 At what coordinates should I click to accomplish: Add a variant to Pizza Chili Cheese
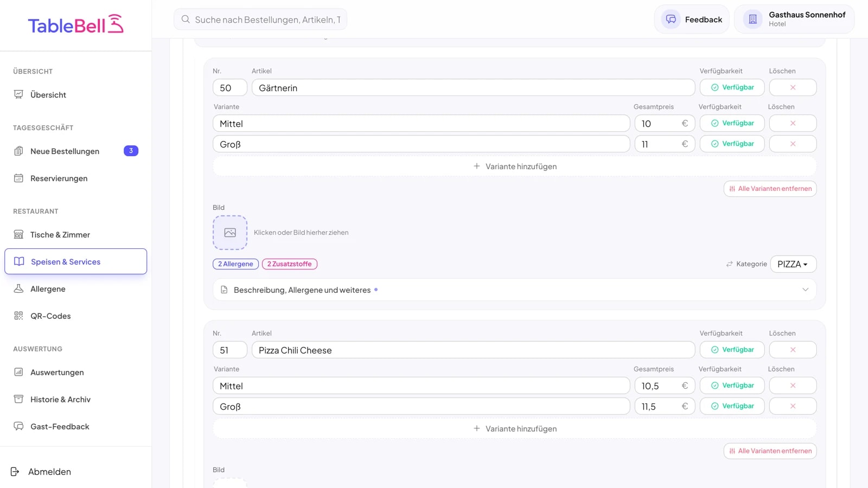pyautogui.click(x=514, y=429)
